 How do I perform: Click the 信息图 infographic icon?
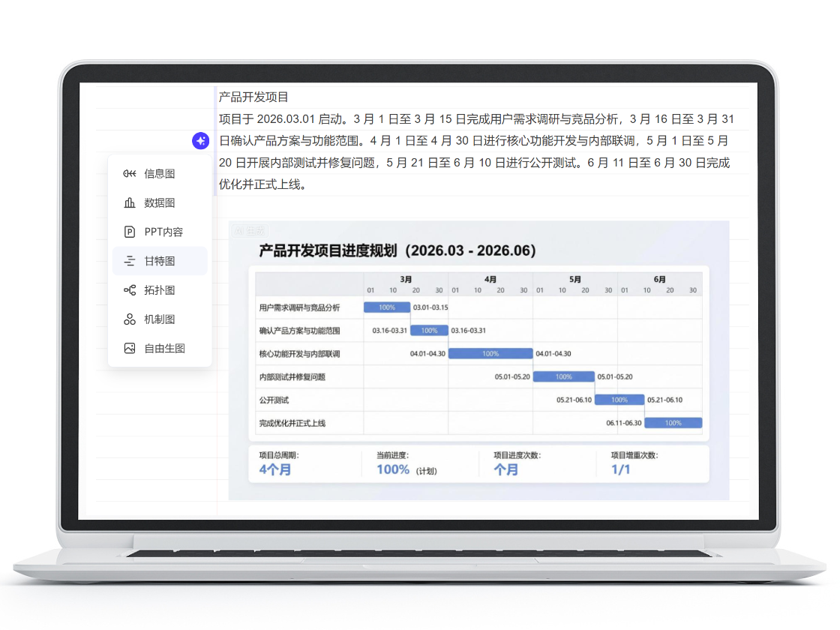[130, 174]
